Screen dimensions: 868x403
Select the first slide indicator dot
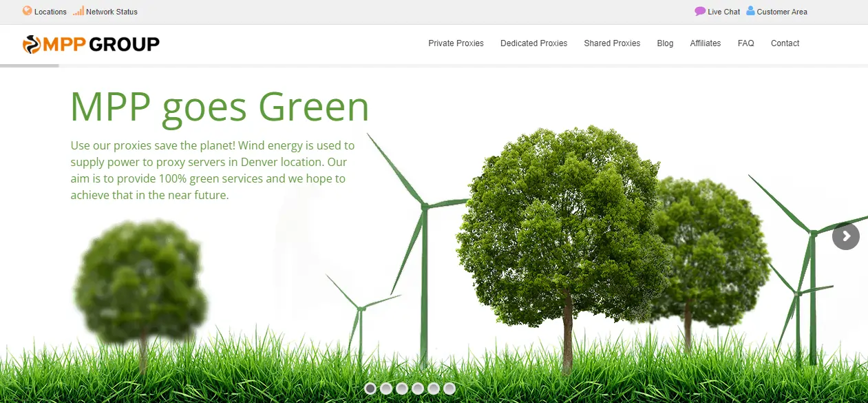click(x=370, y=389)
